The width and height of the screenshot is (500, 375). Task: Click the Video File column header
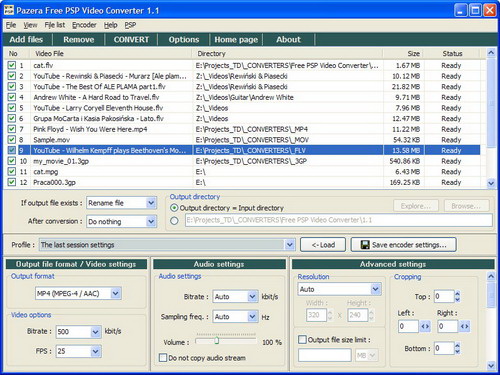111,53
